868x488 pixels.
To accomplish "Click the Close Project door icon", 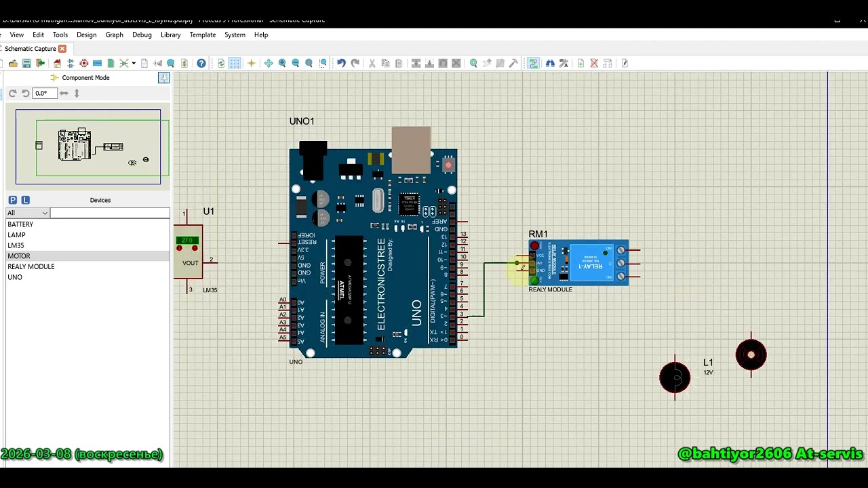I will 40,63.
